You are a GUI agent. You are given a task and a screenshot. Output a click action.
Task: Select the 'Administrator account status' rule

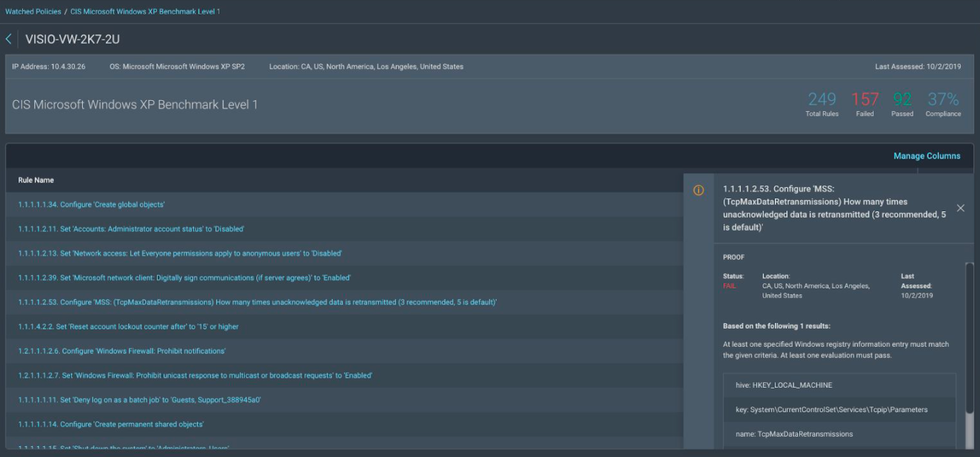131,229
